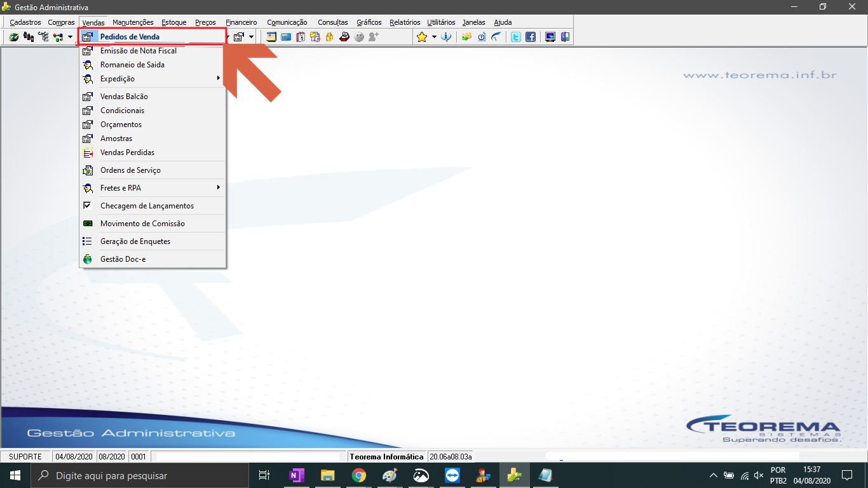Select Emissão de Nota Fiscal menu entry
Image resolution: width=868 pixels, height=488 pixels.
[x=153, y=51]
